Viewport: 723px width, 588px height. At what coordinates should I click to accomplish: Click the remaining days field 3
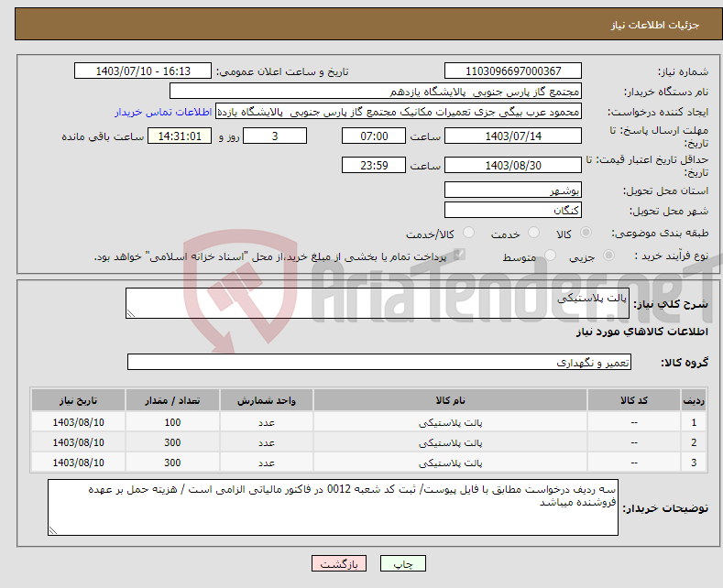275,136
